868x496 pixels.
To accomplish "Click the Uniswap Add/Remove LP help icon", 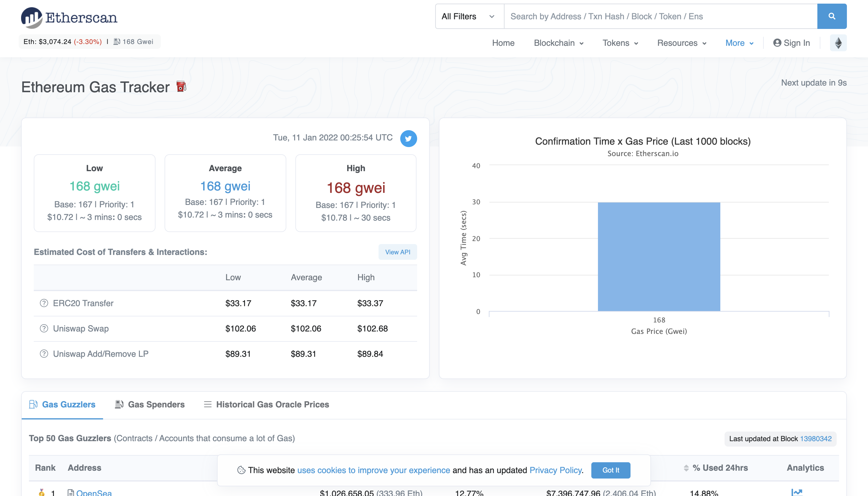I will tap(44, 353).
